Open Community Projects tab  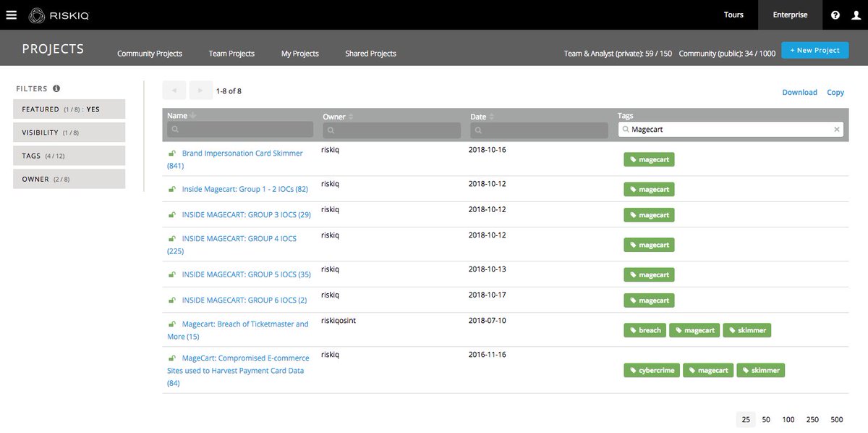(150, 54)
